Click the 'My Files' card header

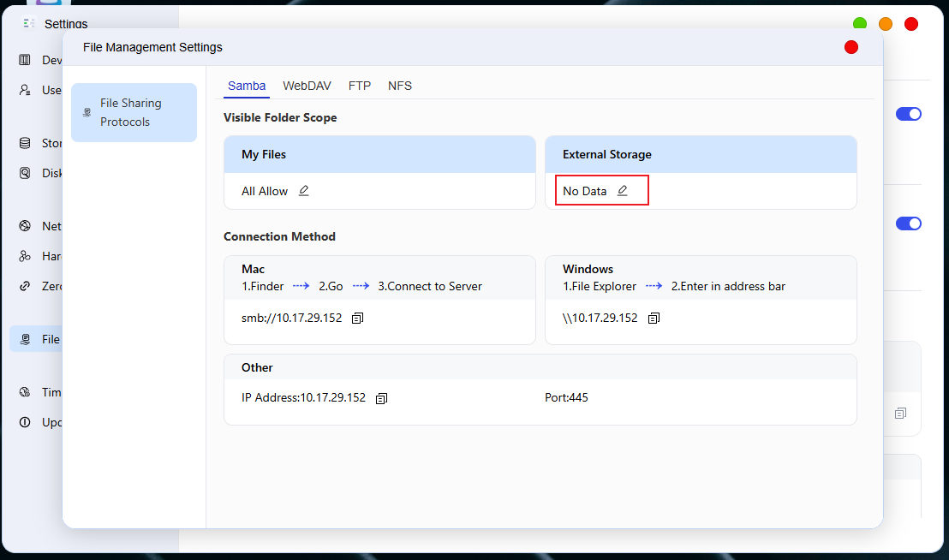pyautogui.click(x=380, y=155)
